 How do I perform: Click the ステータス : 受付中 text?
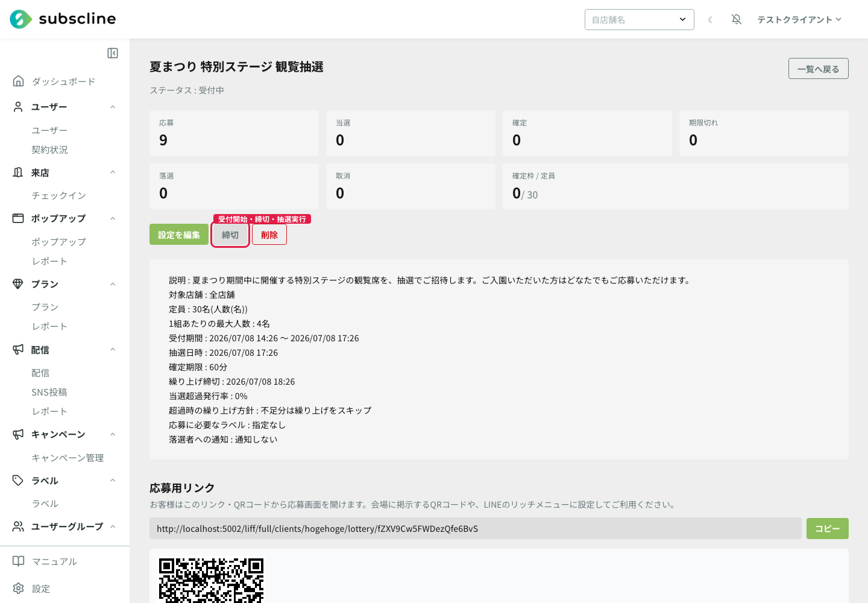pos(187,90)
